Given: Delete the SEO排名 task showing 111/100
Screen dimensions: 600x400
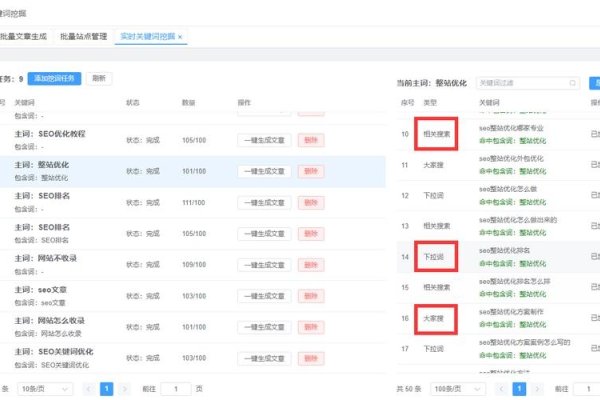Looking at the screenshot, I should (x=311, y=202).
